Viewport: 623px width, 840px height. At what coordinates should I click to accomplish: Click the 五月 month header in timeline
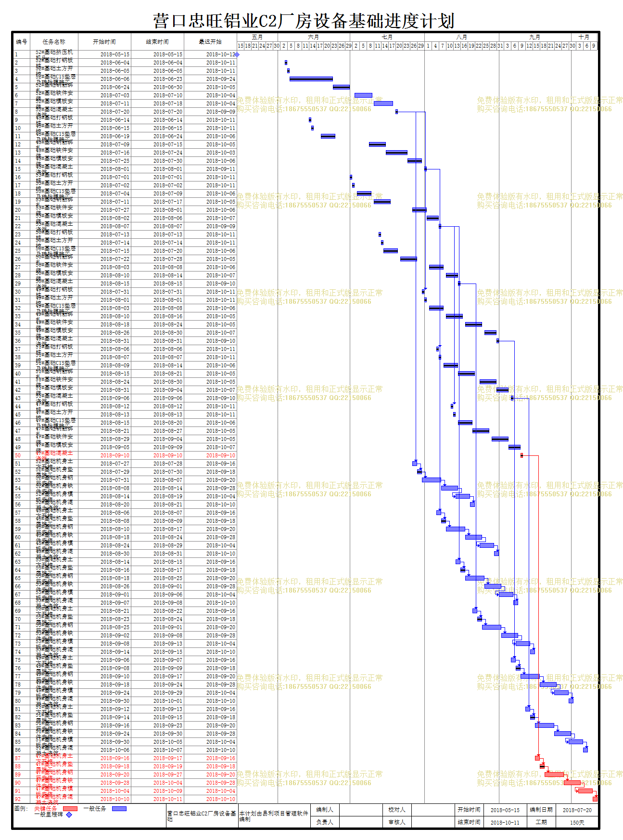pos(257,37)
